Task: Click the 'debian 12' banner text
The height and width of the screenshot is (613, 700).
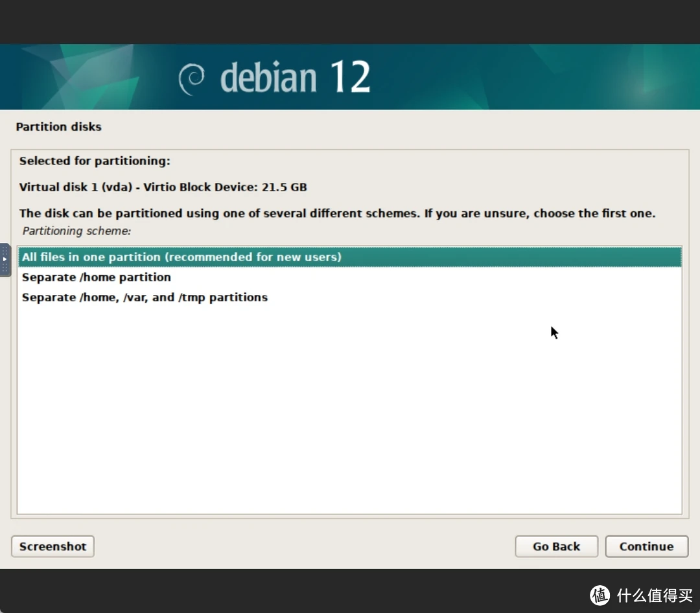Action: (295, 76)
